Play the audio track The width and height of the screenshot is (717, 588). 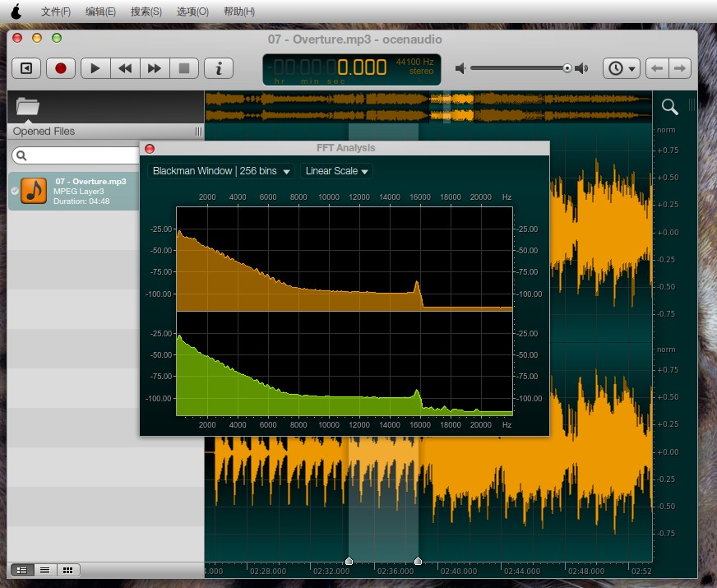[x=95, y=68]
